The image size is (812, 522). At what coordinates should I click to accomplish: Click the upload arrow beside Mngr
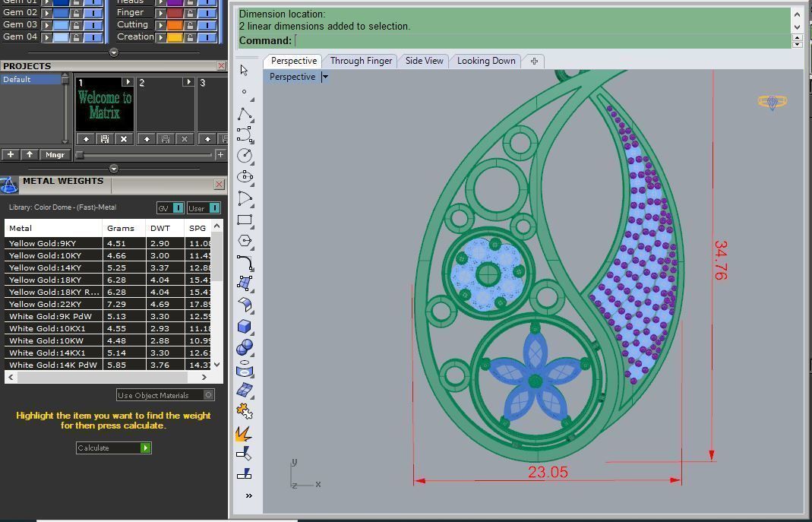(30, 155)
